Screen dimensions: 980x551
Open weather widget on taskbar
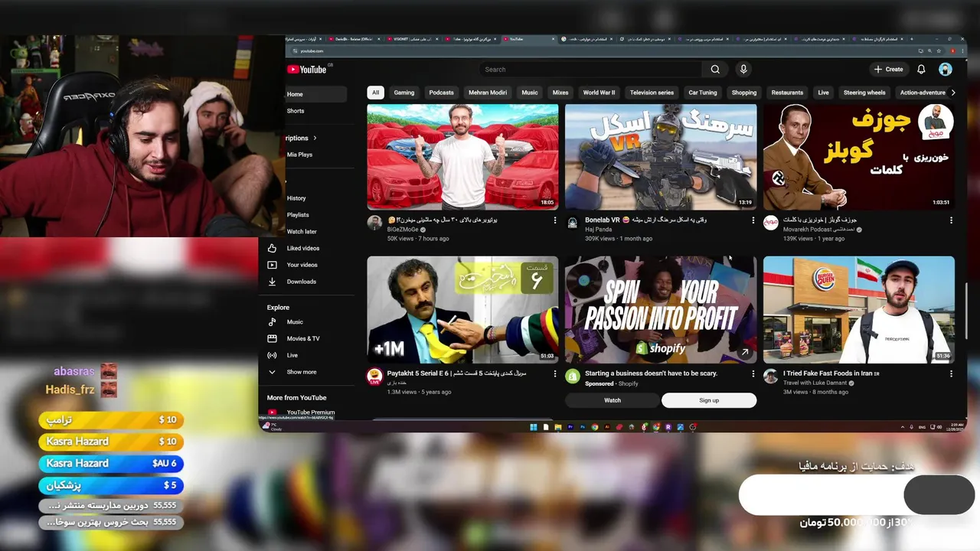[x=273, y=427]
